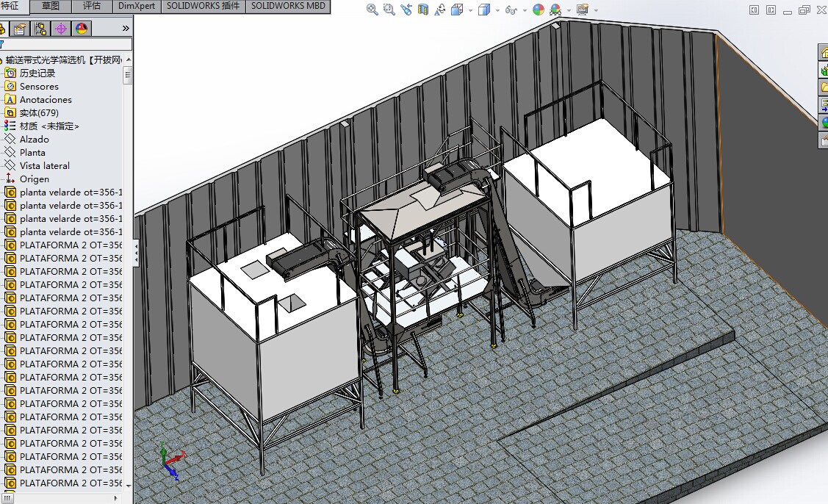The width and height of the screenshot is (828, 504).
Task: Open Appearances and Scenes sphere in task pane
Action: 824,122
